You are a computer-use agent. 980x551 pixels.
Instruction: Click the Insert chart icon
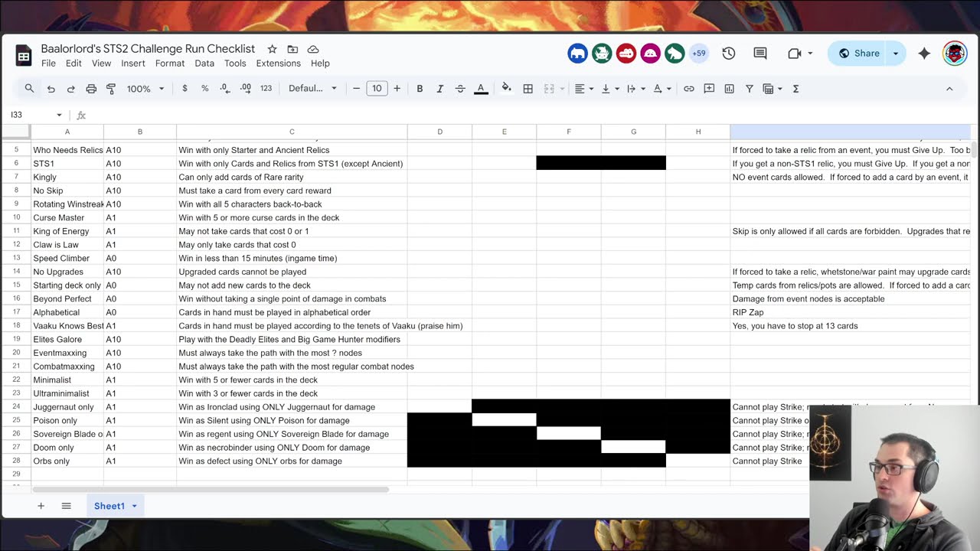click(729, 89)
